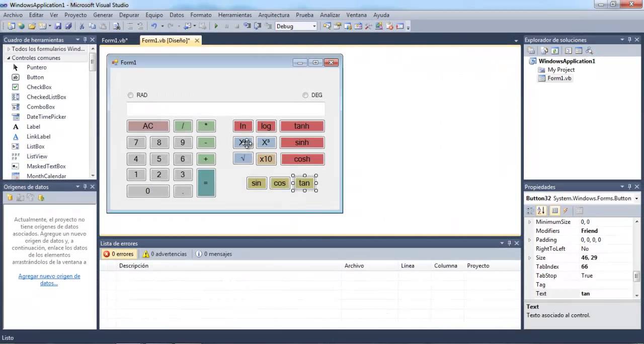This screenshot has width=644, height=344.
Task: Click the Save All toolbar icon
Action: point(68,26)
